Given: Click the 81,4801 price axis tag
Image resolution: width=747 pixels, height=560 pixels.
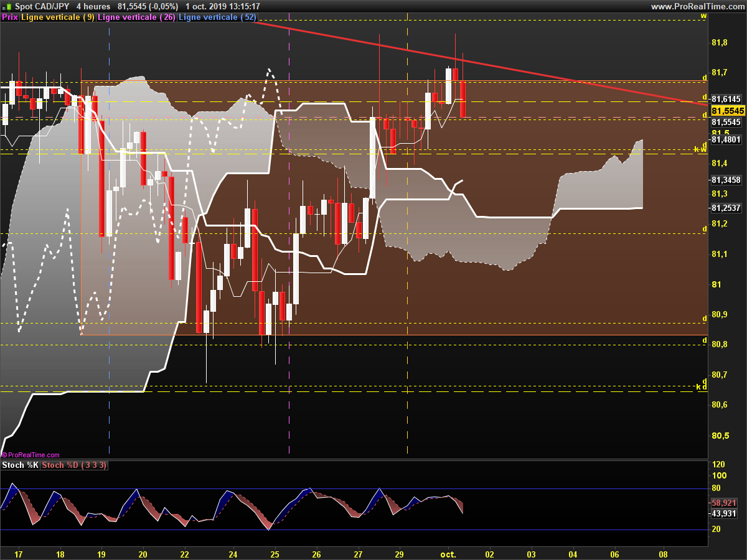Looking at the screenshot, I should tap(726, 139).
